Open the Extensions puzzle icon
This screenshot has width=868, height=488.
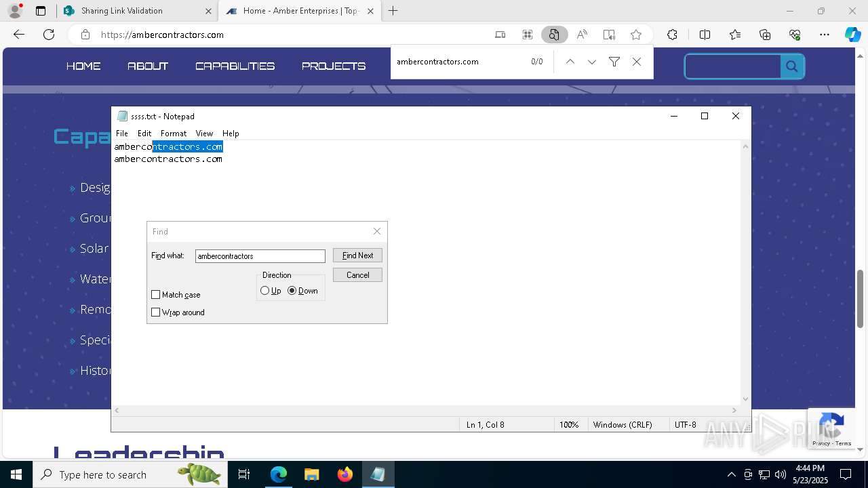tap(672, 35)
